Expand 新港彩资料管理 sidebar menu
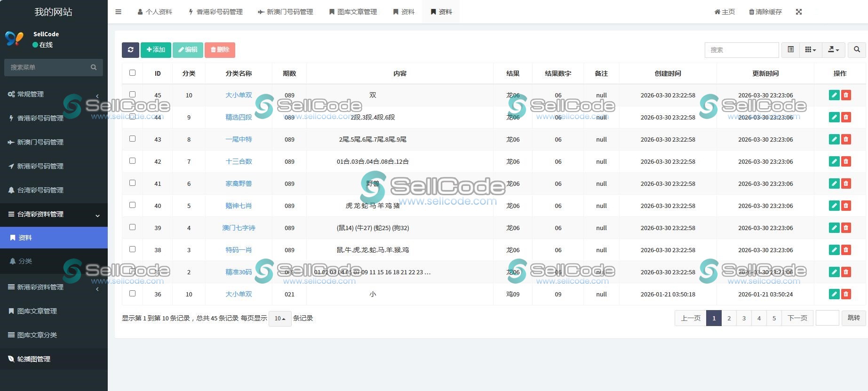The height and width of the screenshot is (391, 868). (54, 287)
